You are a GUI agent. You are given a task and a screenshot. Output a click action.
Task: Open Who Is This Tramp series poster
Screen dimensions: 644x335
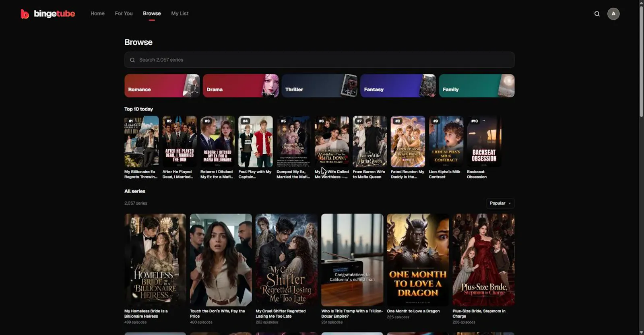[x=352, y=260]
